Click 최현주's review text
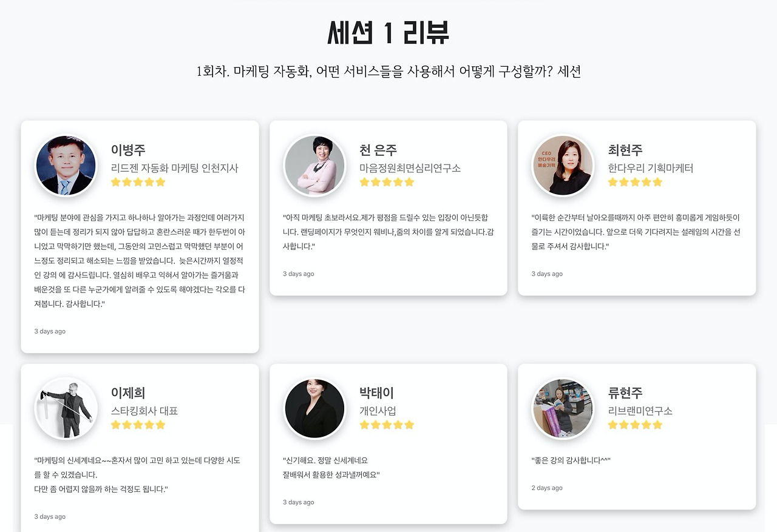 (x=636, y=232)
